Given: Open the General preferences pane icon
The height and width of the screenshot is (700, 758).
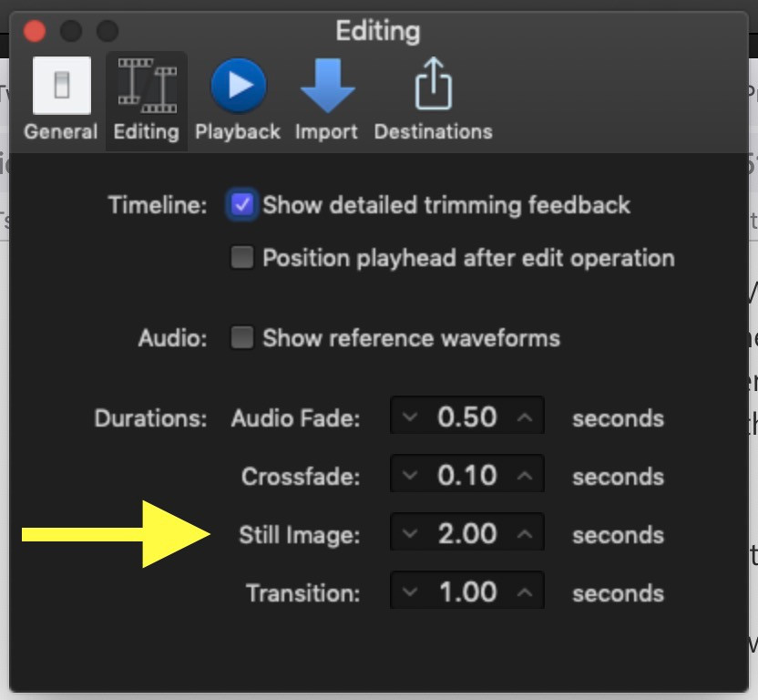Looking at the screenshot, I should point(61,86).
